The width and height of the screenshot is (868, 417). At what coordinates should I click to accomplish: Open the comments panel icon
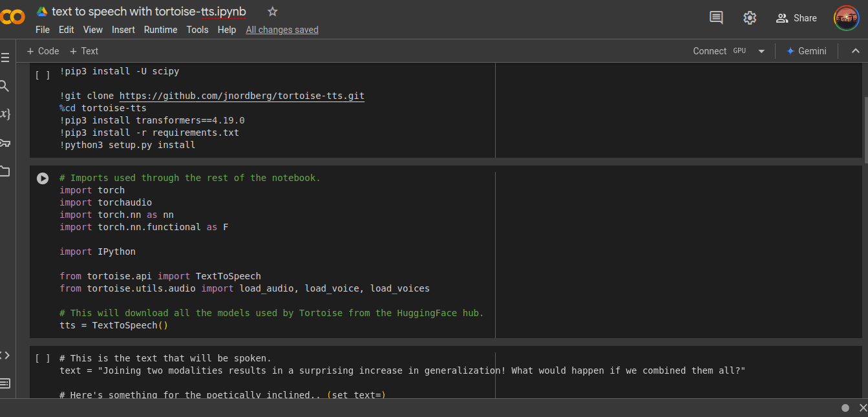tap(716, 17)
